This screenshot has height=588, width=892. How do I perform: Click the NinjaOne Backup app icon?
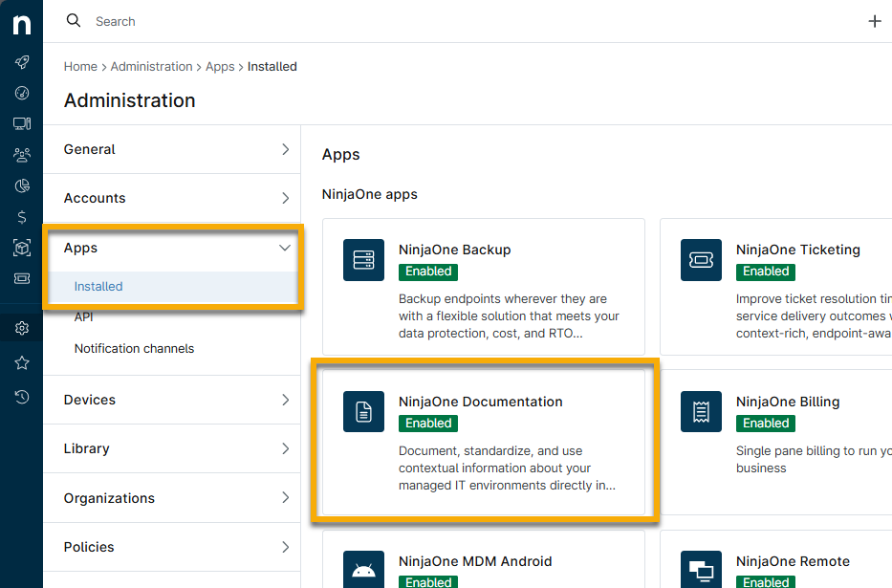[x=363, y=260]
